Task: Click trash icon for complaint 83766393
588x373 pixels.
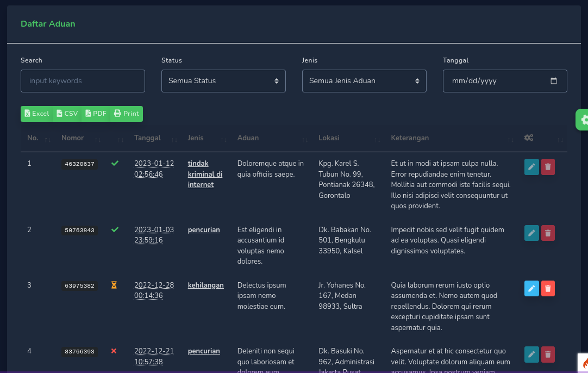Action: [548, 355]
